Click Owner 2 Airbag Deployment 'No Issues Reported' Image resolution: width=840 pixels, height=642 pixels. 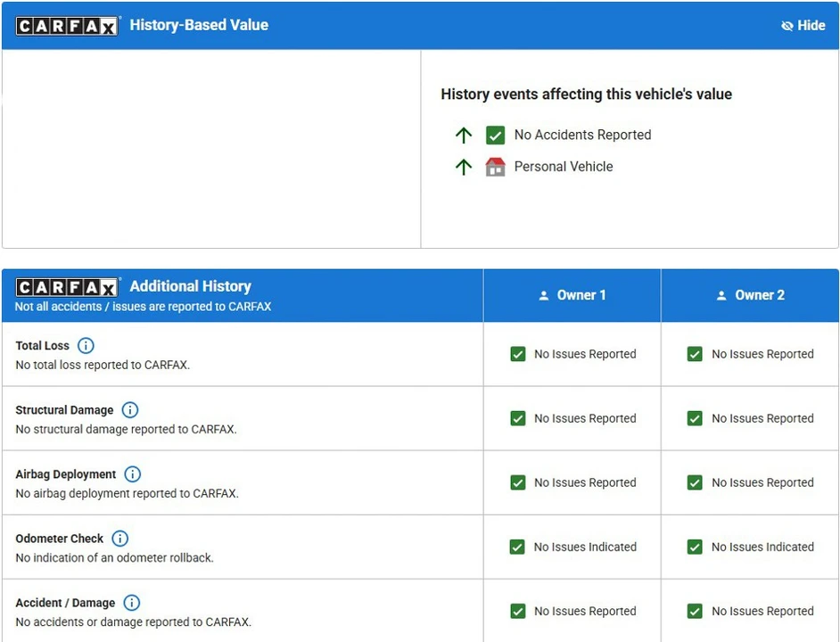tap(762, 483)
